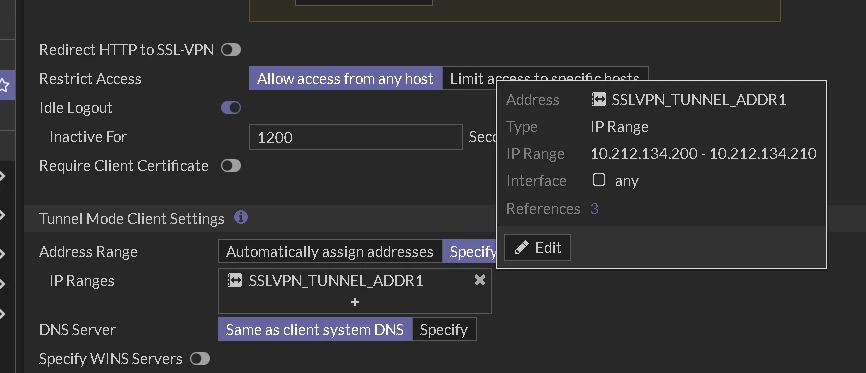Click the Edit button in address tooltip
Screen dimensions: 866x373
[537, 248]
